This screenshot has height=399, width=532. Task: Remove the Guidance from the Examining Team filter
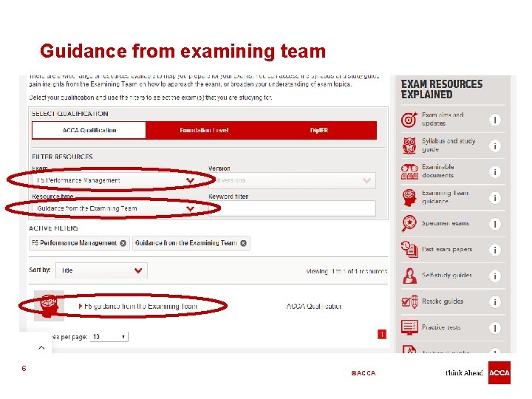click(x=243, y=243)
